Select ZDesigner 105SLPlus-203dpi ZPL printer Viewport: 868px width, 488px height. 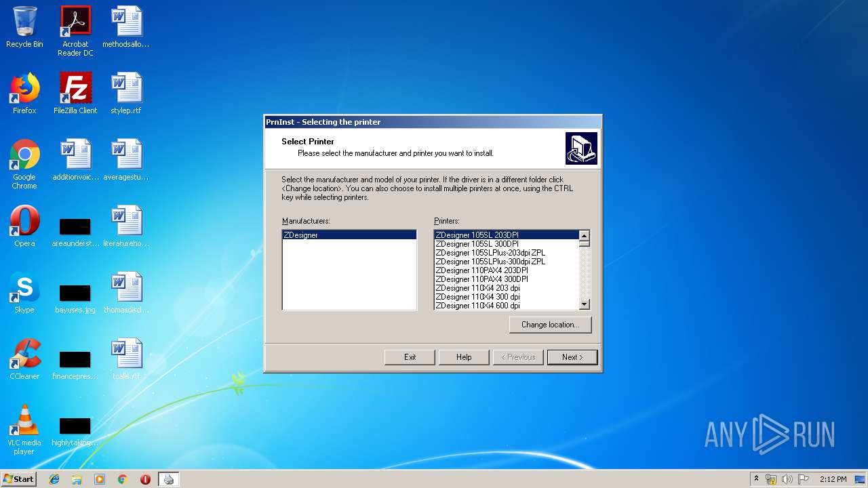click(506, 253)
